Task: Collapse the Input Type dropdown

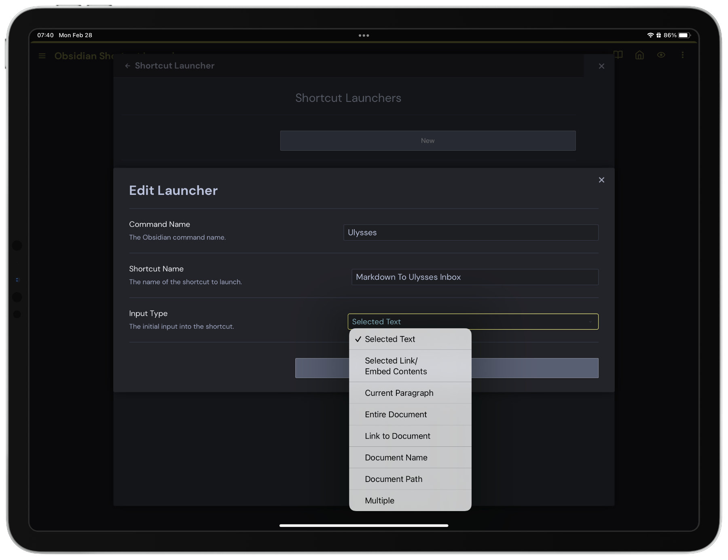Action: (x=472, y=321)
